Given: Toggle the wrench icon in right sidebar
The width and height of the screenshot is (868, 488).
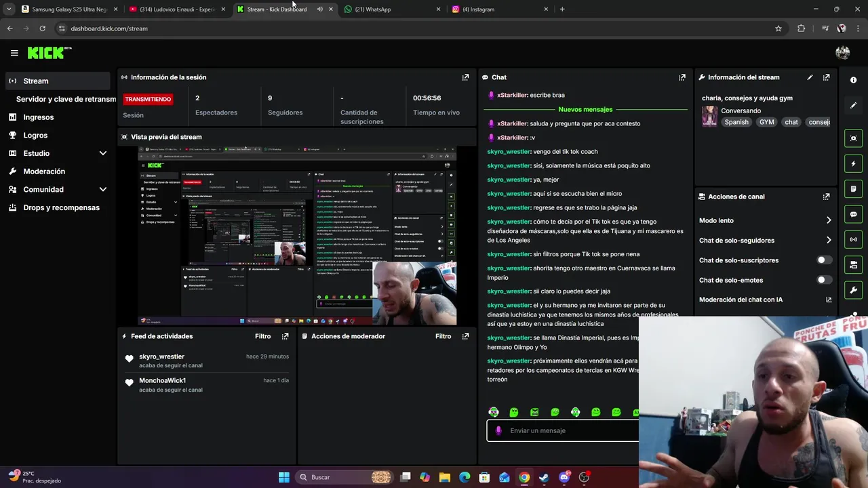Looking at the screenshot, I should [x=853, y=290].
